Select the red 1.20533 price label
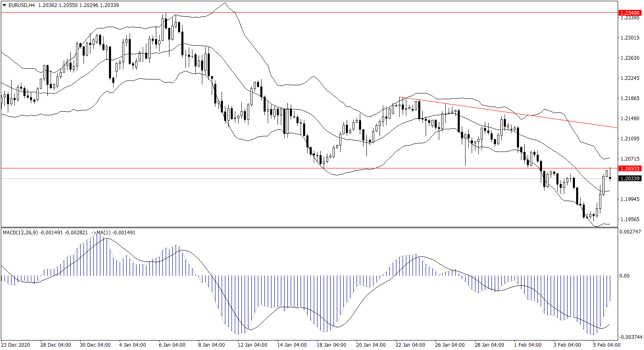Screen dimensions: 644x350 [630, 168]
